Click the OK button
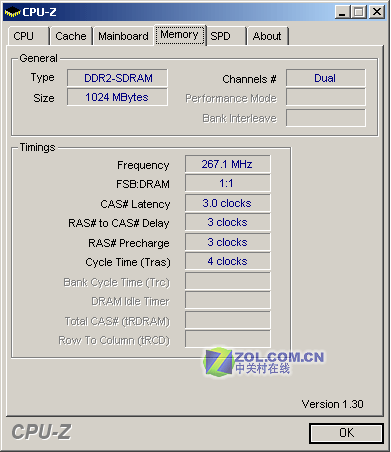Viewport: 391px width, 452px height. [346, 433]
